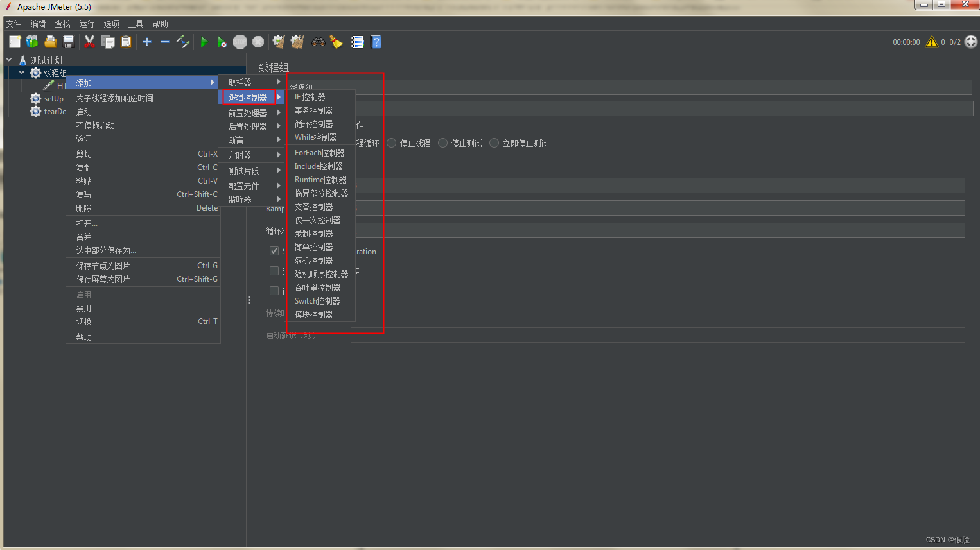Collapse the 线程组 tree node
This screenshot has height=550, width=980.
coord(21,73)
